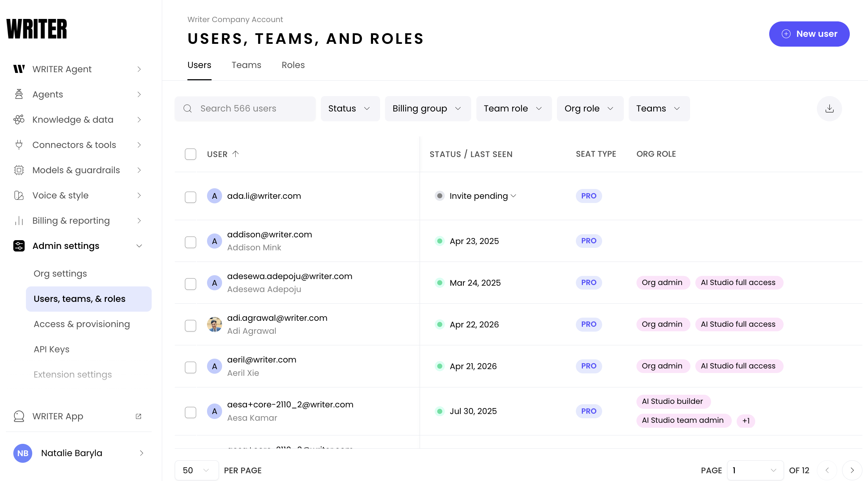Viewport: 868px width, 481px height.
Task: Open Access & provisioning settings
Action: (82, 324)
